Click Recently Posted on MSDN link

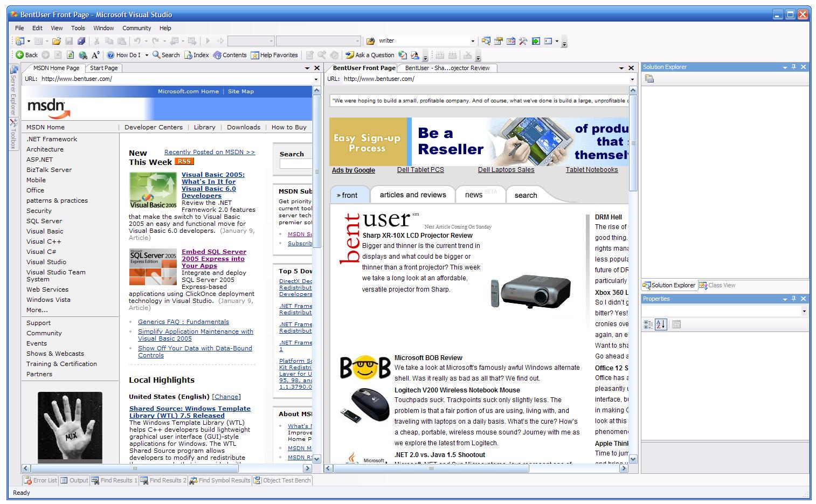click(210, 152)
